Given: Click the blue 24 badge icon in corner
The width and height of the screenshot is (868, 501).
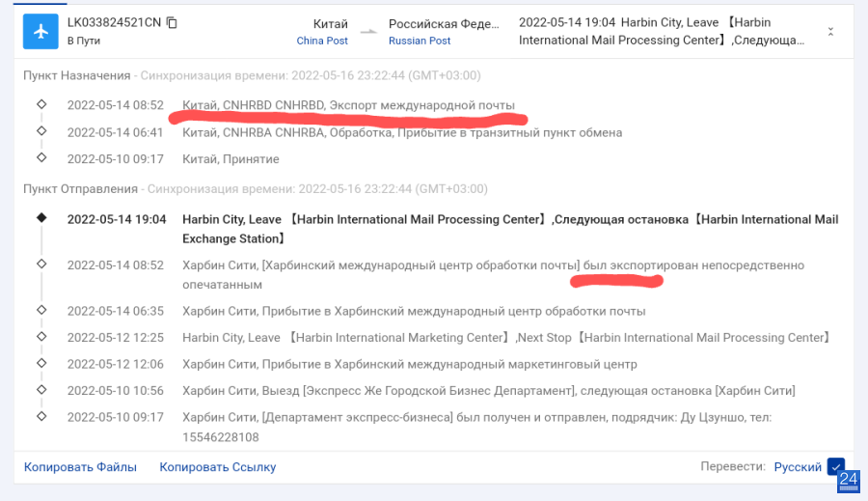Looking at the screenshot, I should coord(849,481).
